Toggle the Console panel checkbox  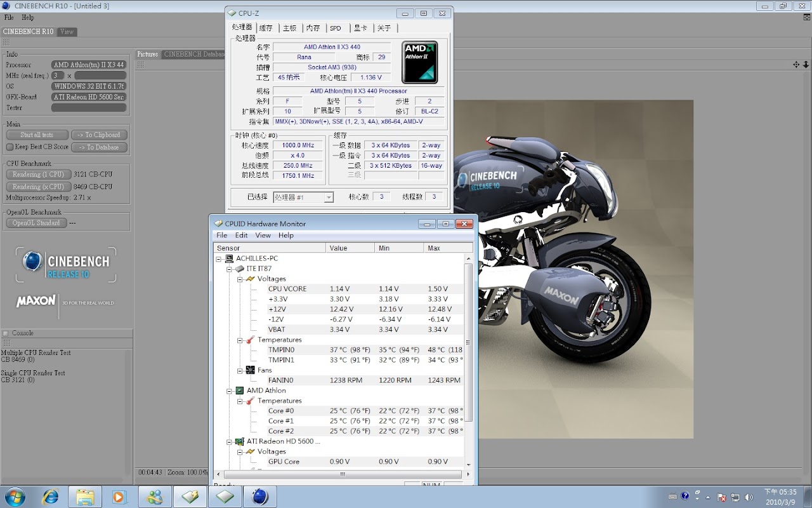click(x=6, y=333)
